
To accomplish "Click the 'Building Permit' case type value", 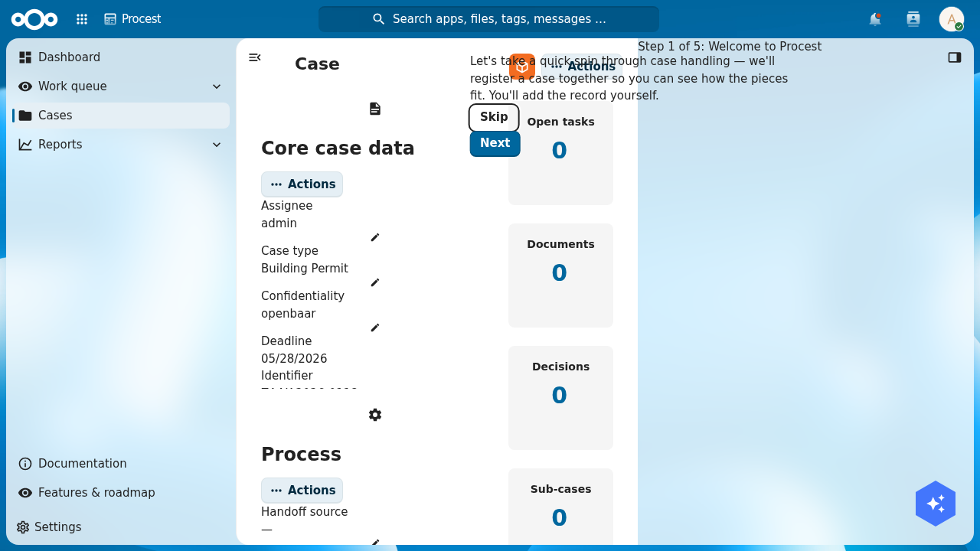I will tap(305, 269).
